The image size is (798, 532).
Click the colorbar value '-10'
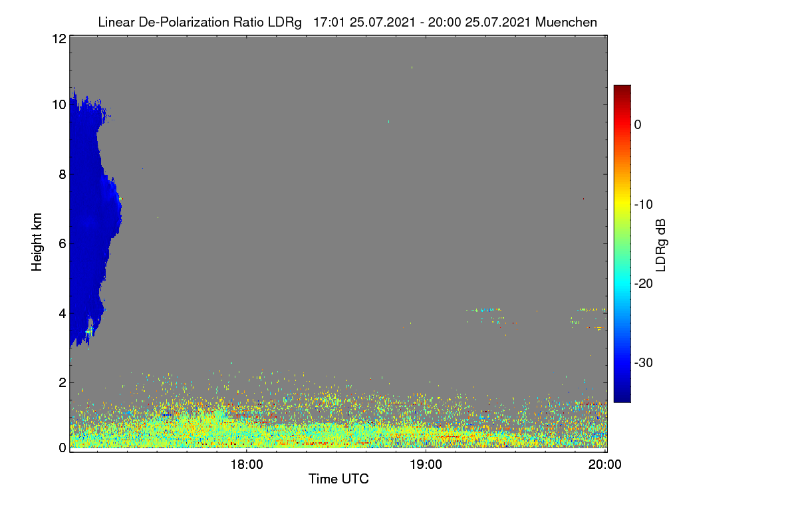coord(644,204)
